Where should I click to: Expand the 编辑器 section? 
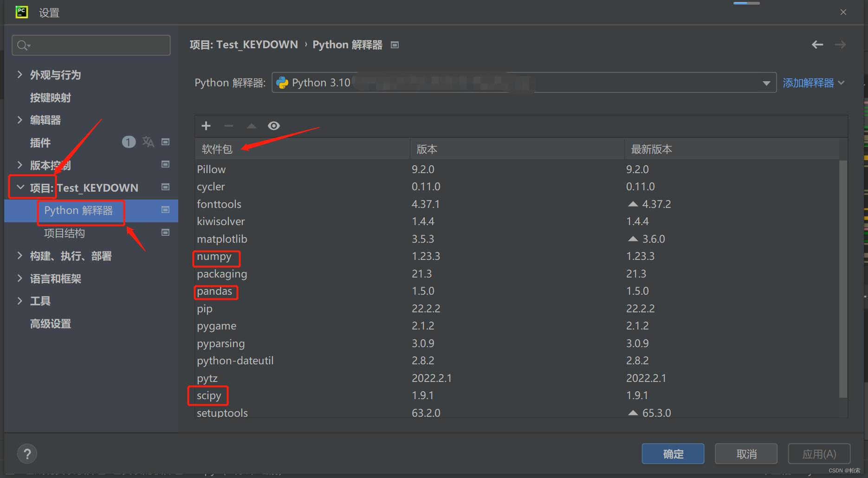19,120
